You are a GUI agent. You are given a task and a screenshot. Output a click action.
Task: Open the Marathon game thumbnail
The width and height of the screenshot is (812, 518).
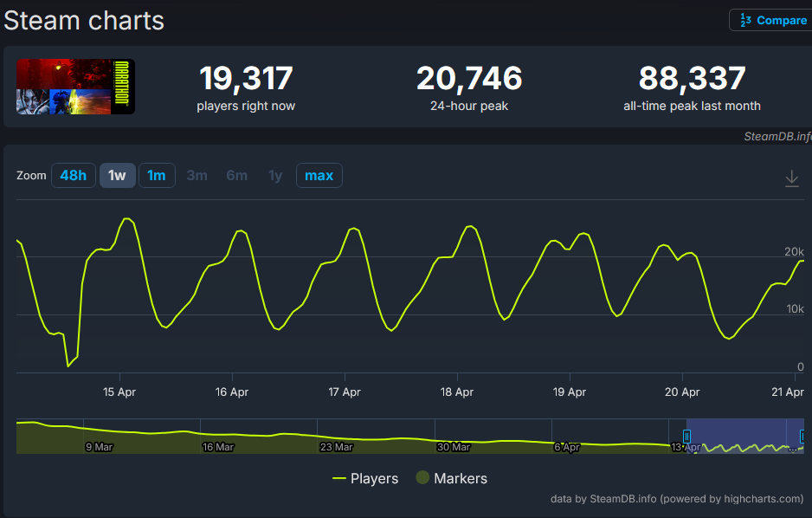pos(75,87)
